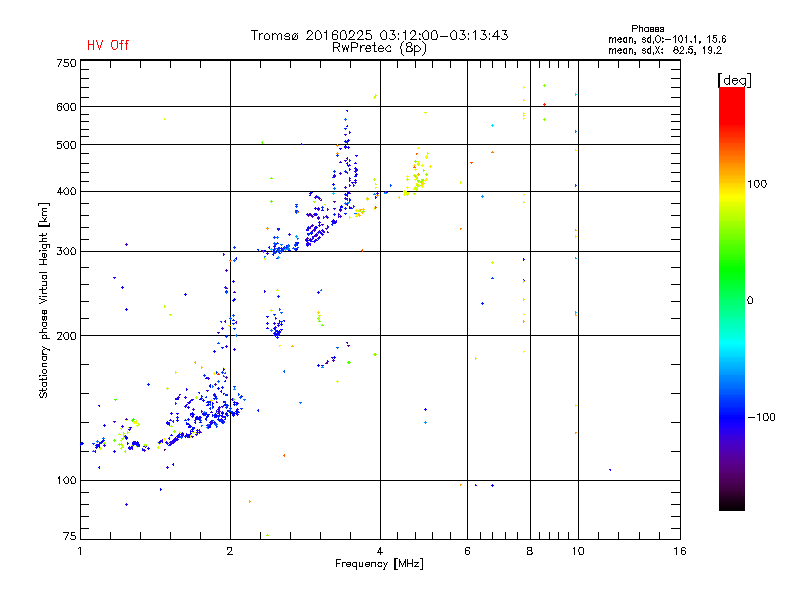This screenshot has height=600, width=800.
Task: Click the "8" frequency axis label
Action: [x=530, y=551]
